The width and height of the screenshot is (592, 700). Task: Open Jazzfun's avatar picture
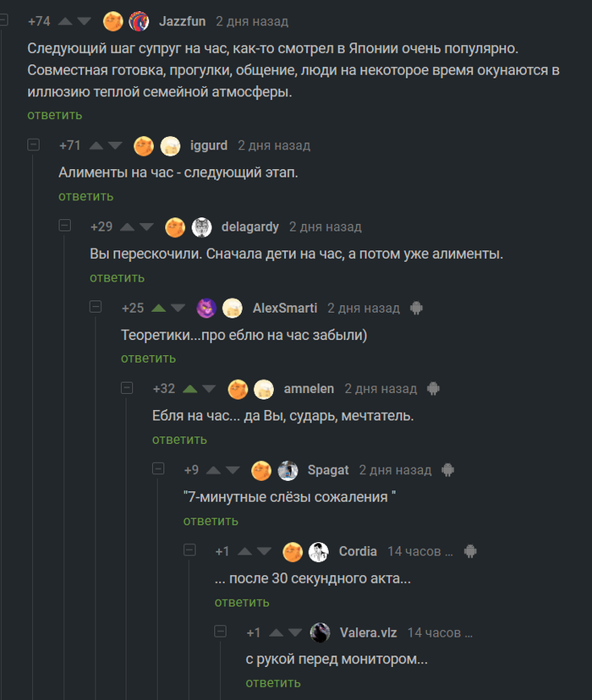tap(139, 21)
